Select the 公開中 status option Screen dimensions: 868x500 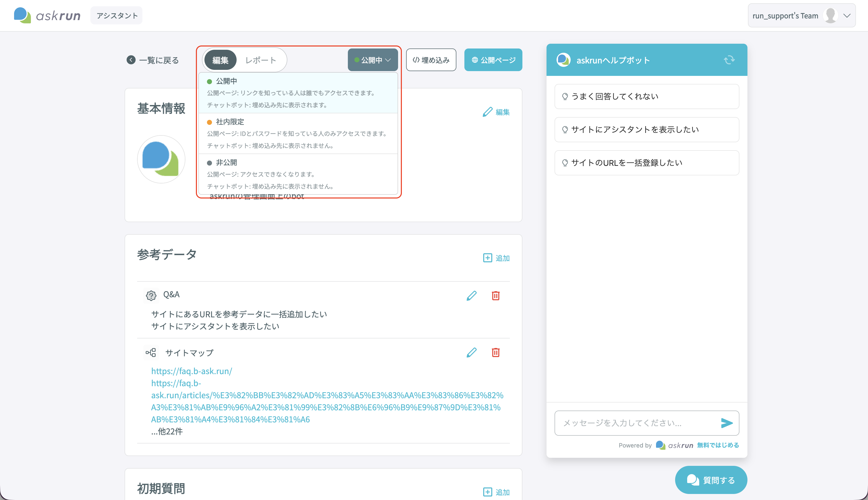tap(298, 93)
